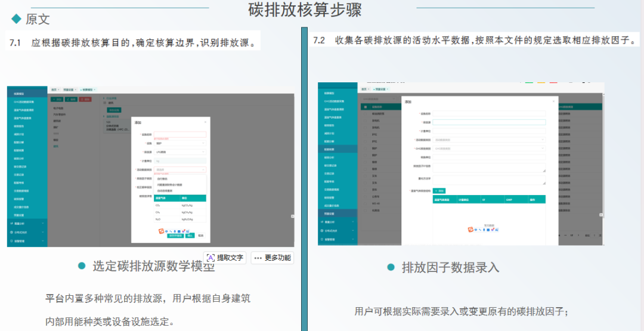This screenshot has width=644, height=331.
Task: Expand 分布式光伏 section in right sidebar
Action: pyautogui.click(x=353, y=231)
